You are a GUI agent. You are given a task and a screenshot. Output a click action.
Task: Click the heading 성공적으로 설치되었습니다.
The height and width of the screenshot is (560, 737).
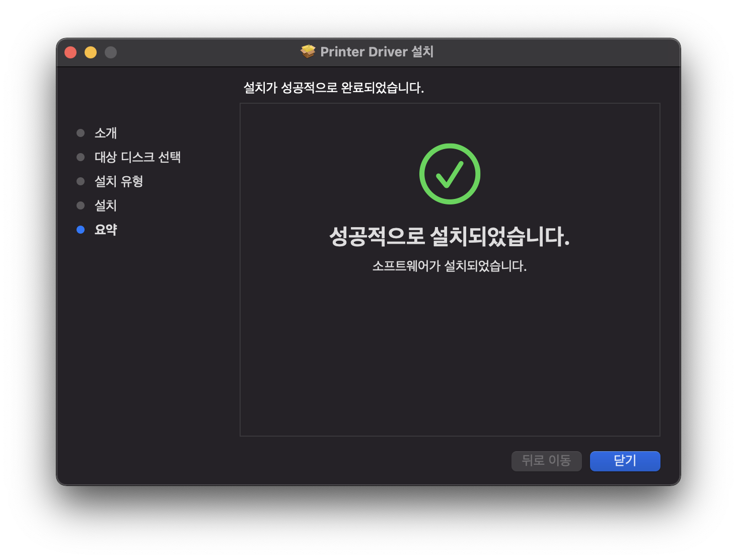(450, 236)
